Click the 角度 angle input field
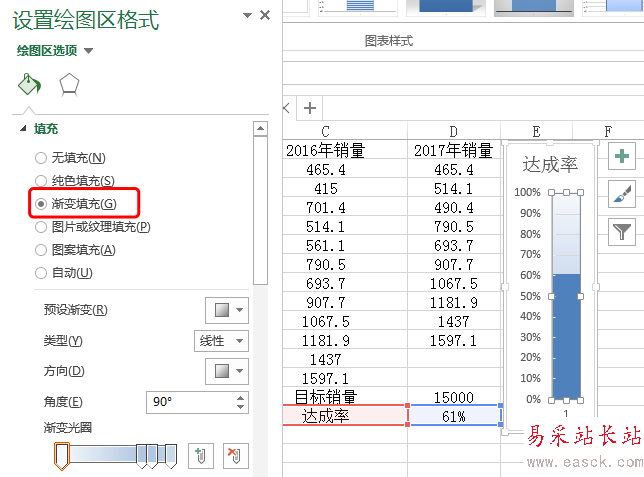 pos(191,402)
